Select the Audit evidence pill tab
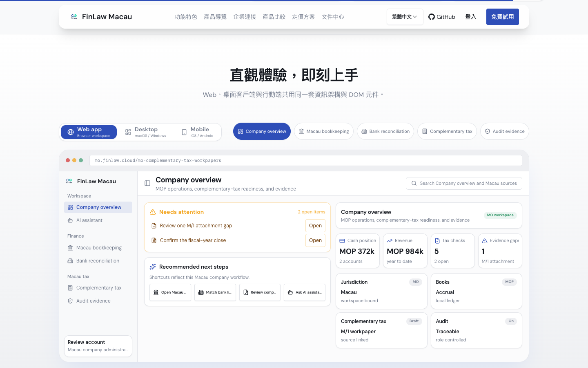The image size is (588, 368). pos(505,131)
